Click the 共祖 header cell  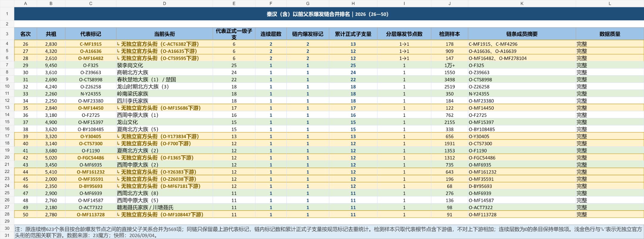tap(51, 34)
